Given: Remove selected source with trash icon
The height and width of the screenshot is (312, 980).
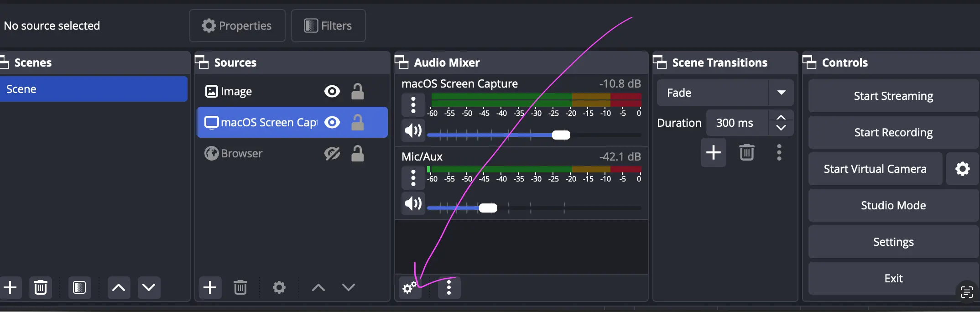Looking at the screenshot, I should pos(240,287).
